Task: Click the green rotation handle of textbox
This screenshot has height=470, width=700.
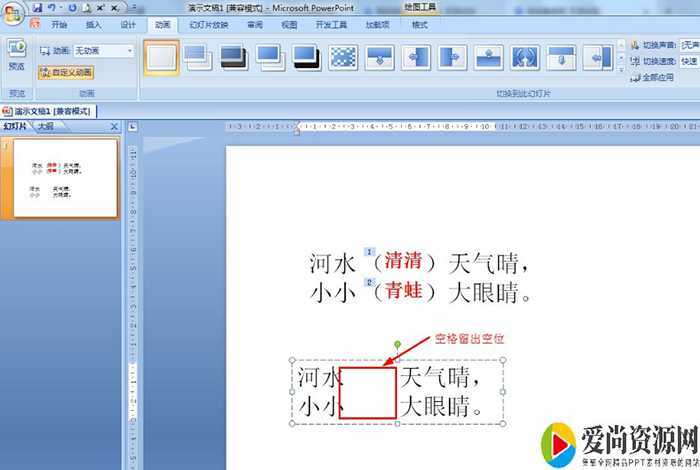Action: pyautogui.click(x=398, y=345)
